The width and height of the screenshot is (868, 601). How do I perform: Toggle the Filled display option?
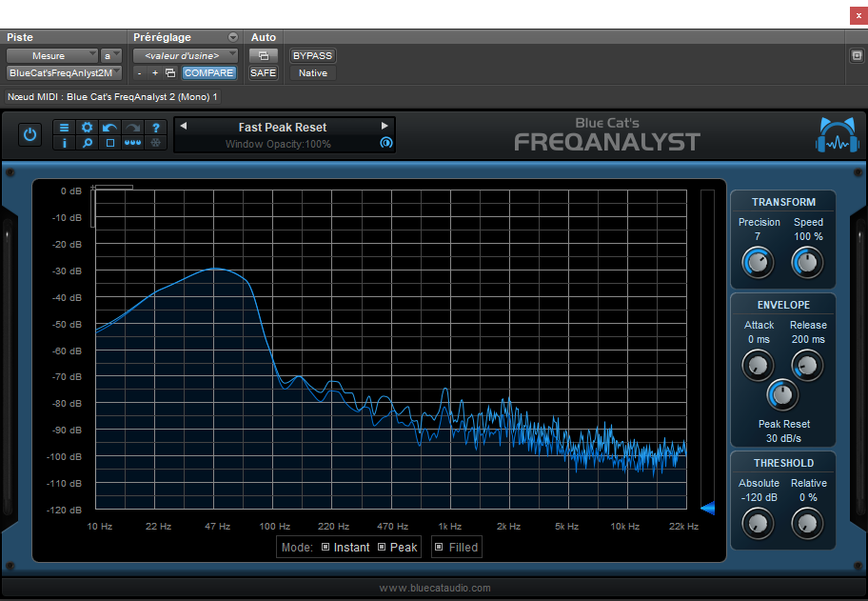pyautogui.click(x=455, y=547)
